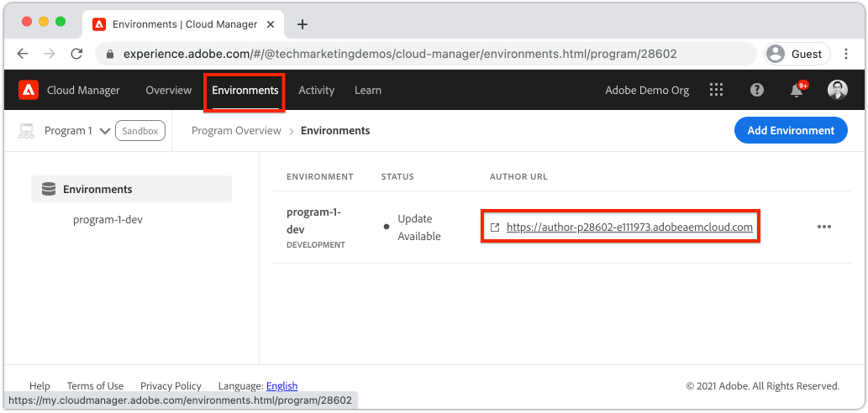Click the STATUS column header
This screenshot has height=413, width=868.
tap(397, 177)
